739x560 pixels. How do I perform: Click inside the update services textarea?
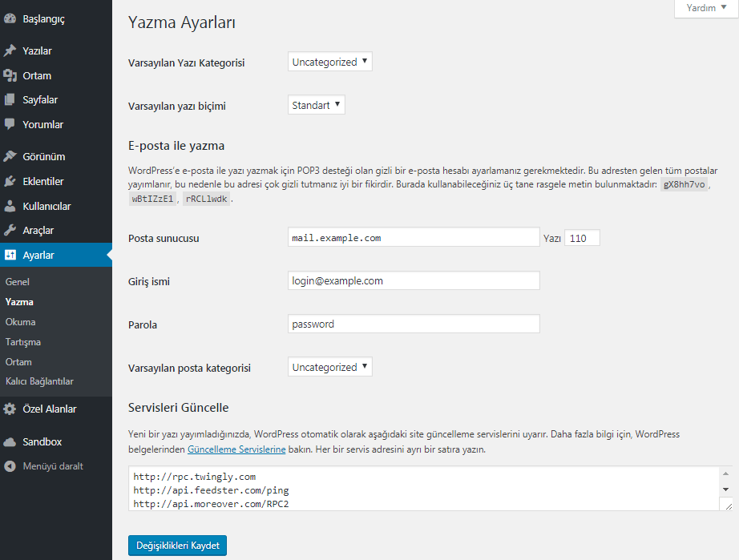(423, 489)
